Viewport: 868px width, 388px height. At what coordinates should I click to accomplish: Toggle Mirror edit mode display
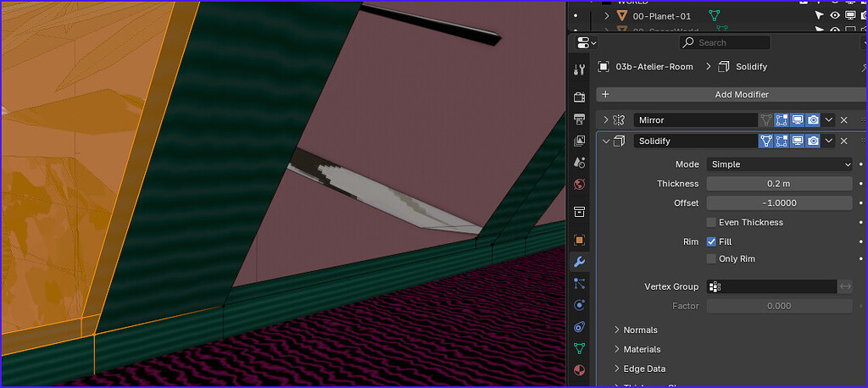(781, 119)
